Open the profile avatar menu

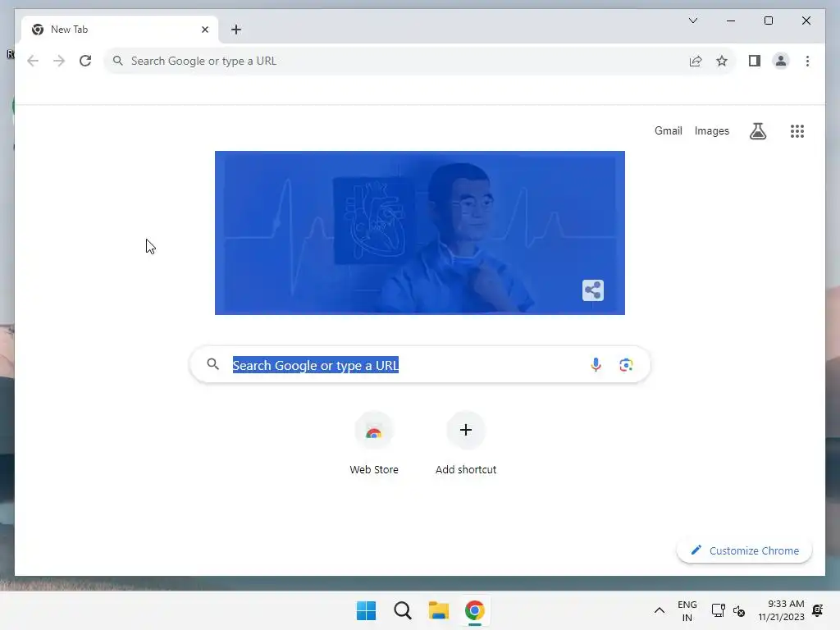click(x=781, y=61)
